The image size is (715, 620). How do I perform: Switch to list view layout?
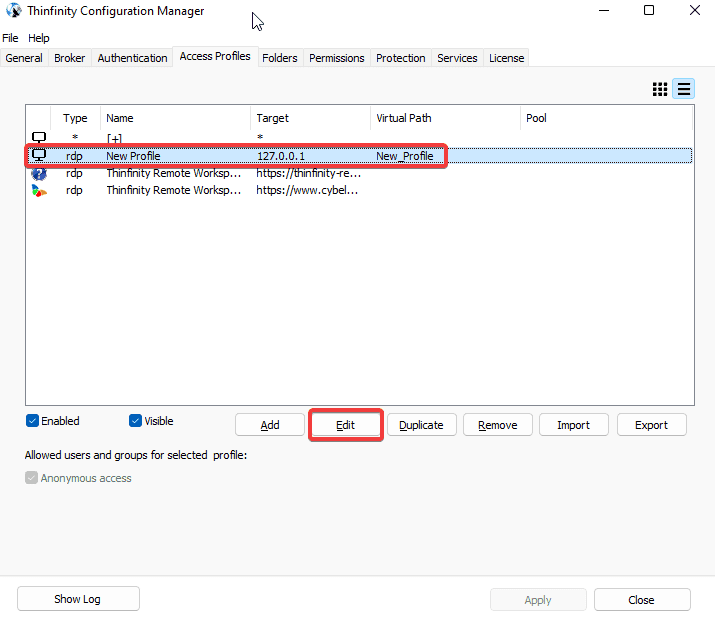coord(684,89)
